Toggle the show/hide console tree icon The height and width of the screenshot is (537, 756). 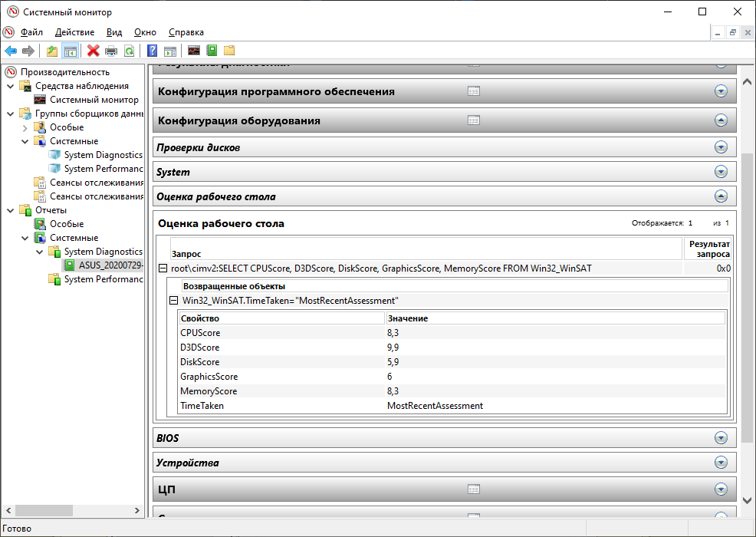click(71, 51)
